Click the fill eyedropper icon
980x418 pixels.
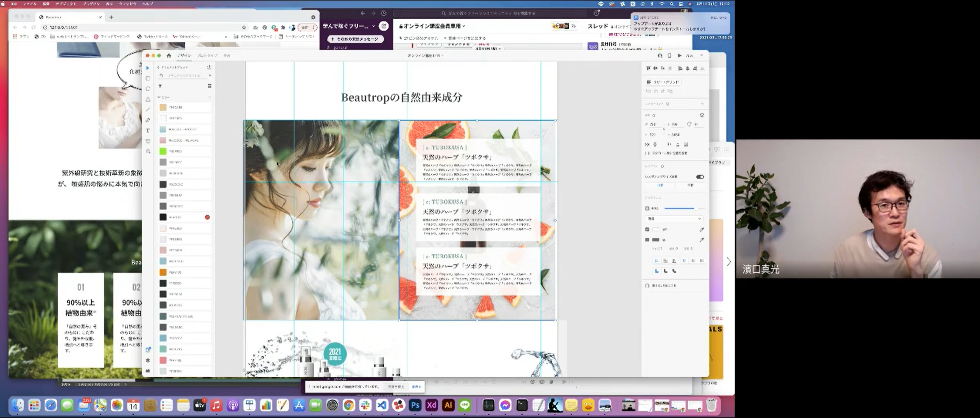702,229
